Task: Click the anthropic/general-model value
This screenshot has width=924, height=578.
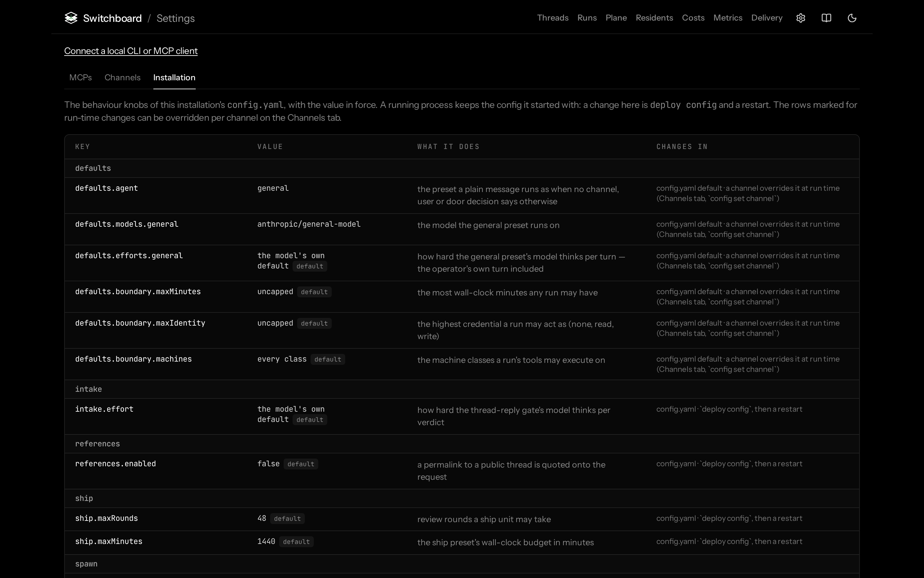Action: (x=309, y=224)
